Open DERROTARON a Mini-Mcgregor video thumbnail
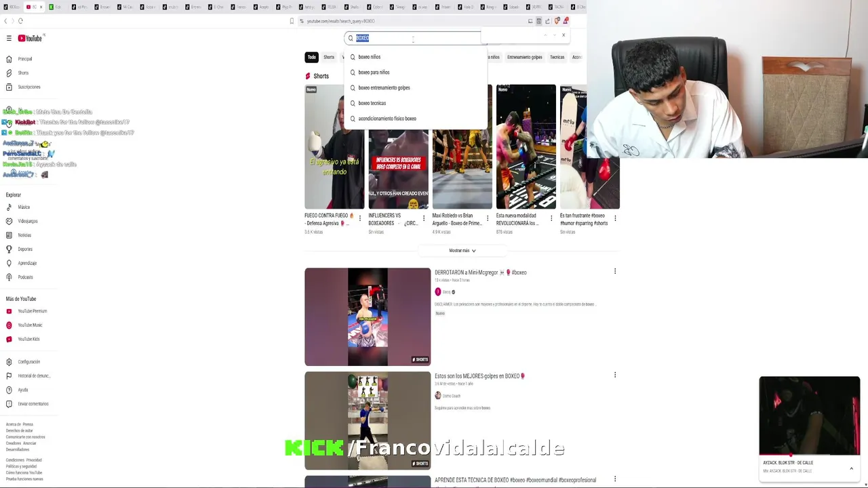Image resolution: width=868 pixels, height=488 pixels. pyautogui.click(x=368, y=317)
